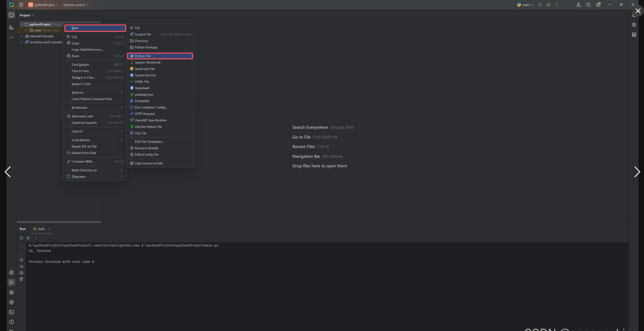Image resolution: width=644 pixels, height=331 pixels.
Task: Open the Python Packages layers icon
Action: (12, 292)
